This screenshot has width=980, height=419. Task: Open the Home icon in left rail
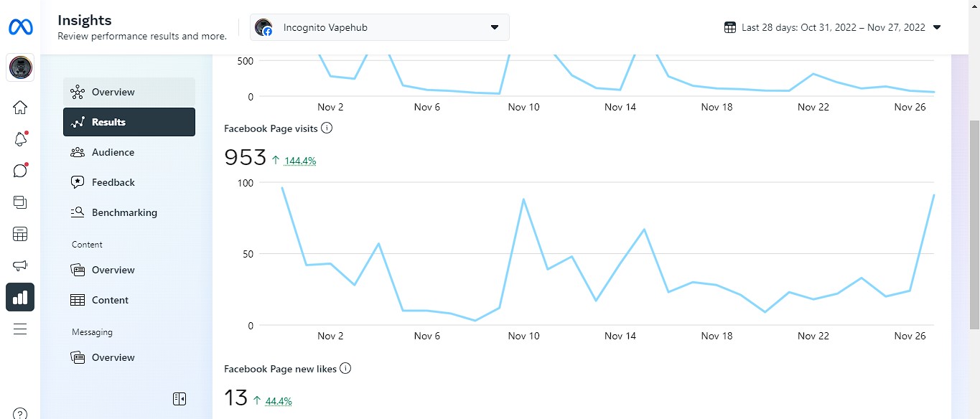point(20,108)
